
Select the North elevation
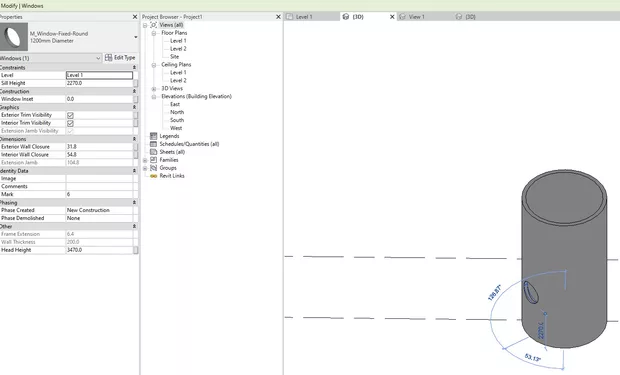[x=177, y=112]
